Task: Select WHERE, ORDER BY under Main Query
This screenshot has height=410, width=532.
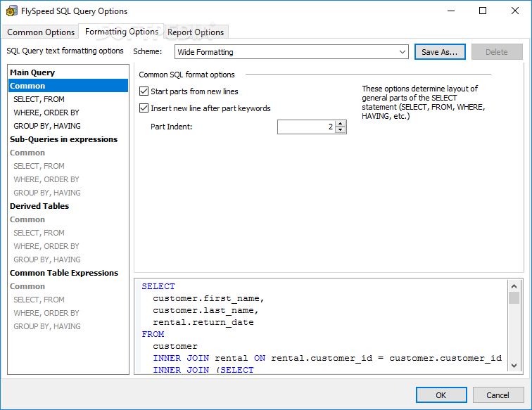Action: click(x=68, y=113)
